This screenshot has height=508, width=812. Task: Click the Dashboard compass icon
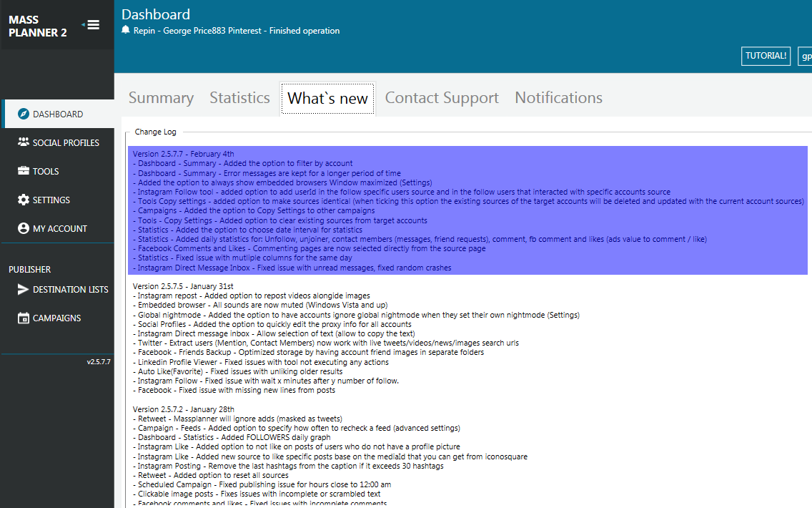23,114
